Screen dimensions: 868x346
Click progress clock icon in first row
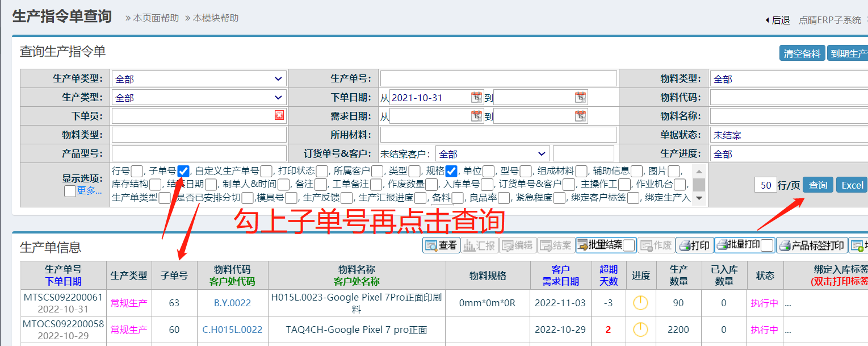[640, 303]
